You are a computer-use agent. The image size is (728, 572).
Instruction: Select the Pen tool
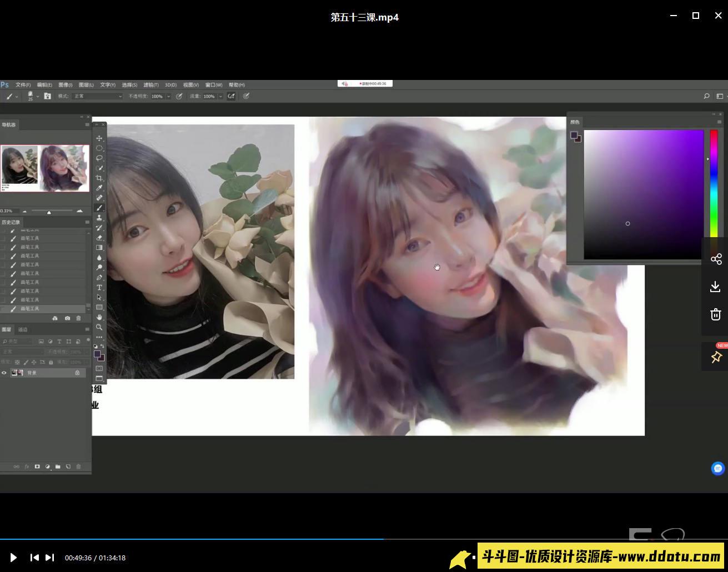pyautogui.click(x=99, y=278)
